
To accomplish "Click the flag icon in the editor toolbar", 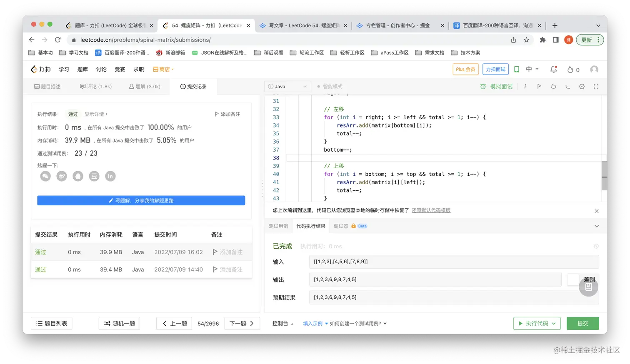I will [539, 86].
